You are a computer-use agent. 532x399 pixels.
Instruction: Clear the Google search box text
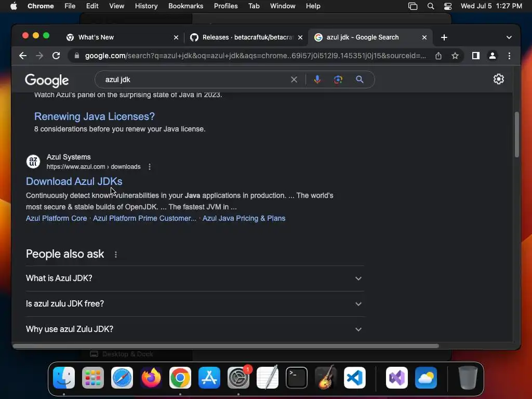click(x=294, y=79)
